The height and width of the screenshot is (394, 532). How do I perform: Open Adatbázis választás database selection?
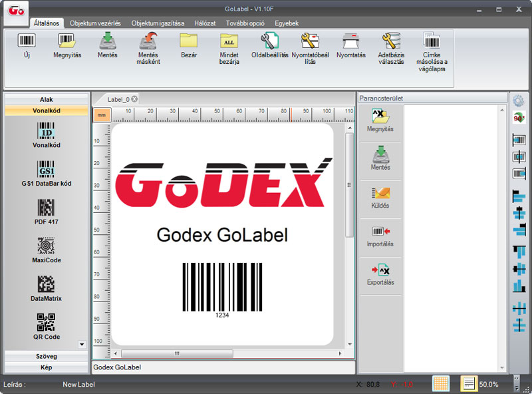pos(391,41)
